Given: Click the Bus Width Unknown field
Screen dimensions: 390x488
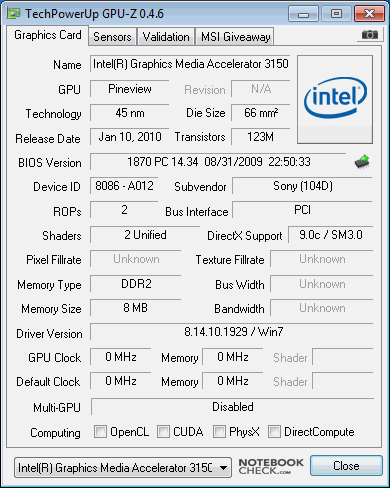Looking at the screenshot, I should [x=322, y=284].
